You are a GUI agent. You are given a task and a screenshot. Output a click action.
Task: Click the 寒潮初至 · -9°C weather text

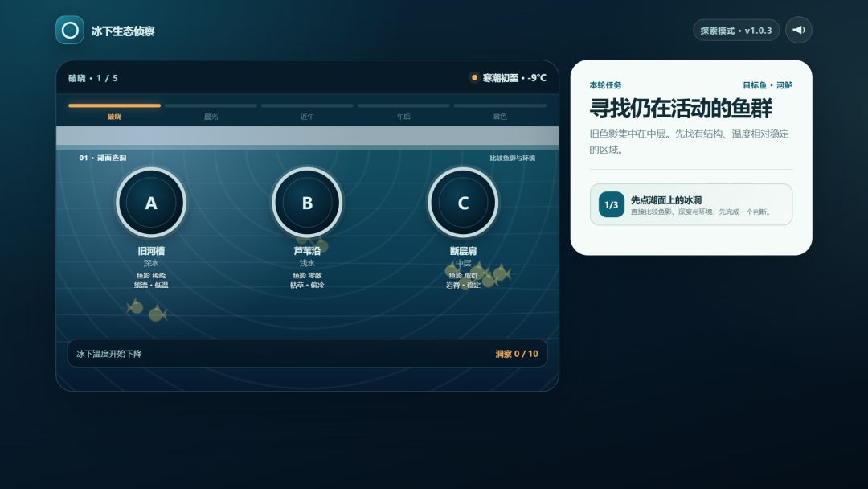tap(514, 78)
